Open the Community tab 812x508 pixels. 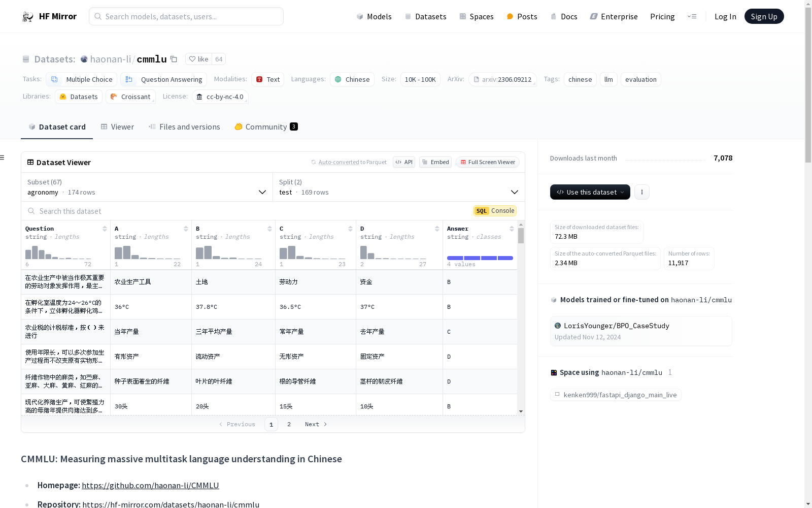[x=266, y=126]
